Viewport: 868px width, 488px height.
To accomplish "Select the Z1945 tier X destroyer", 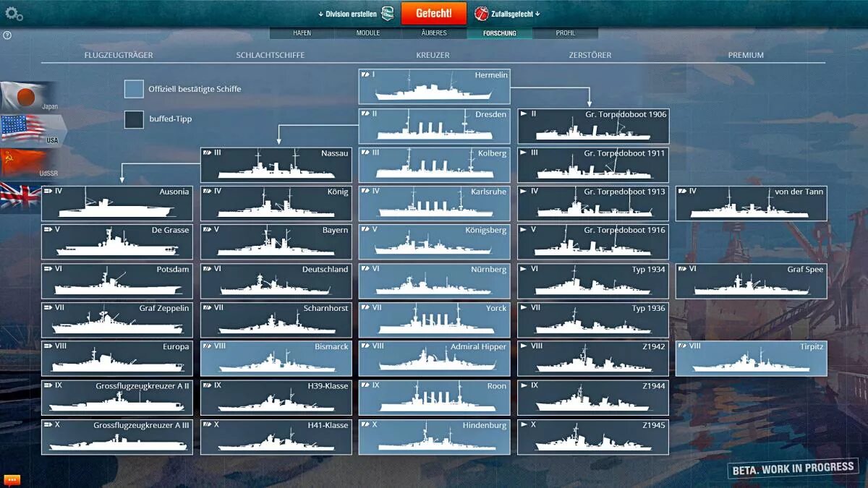I will pyautogui.click(x=593, y=437).
